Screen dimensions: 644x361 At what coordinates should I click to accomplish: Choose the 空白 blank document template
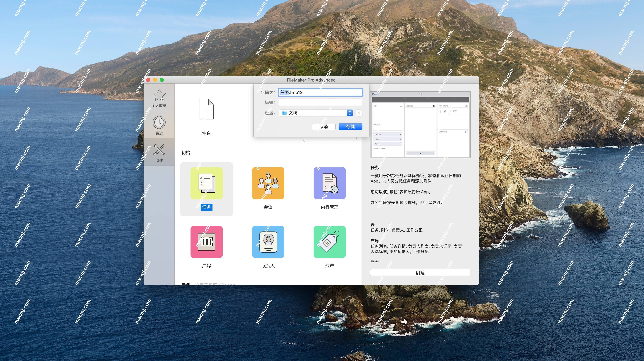click(206, 109)
